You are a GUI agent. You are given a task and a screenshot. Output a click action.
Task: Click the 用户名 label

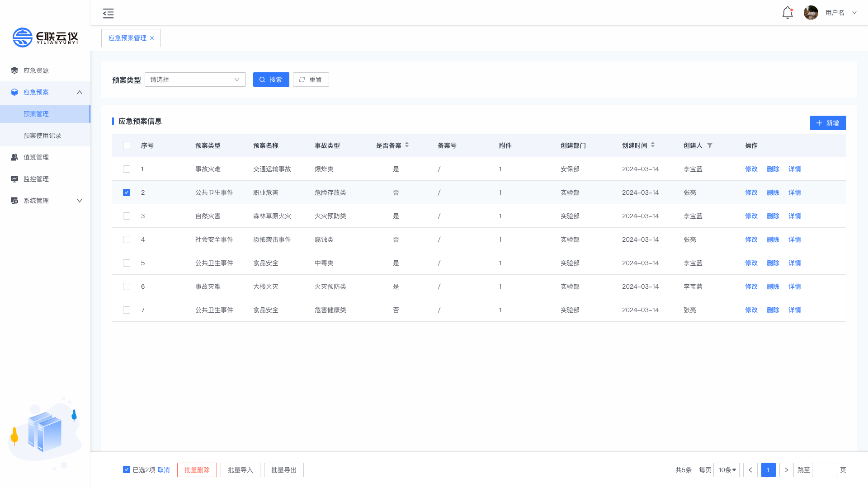pos(835,13)
